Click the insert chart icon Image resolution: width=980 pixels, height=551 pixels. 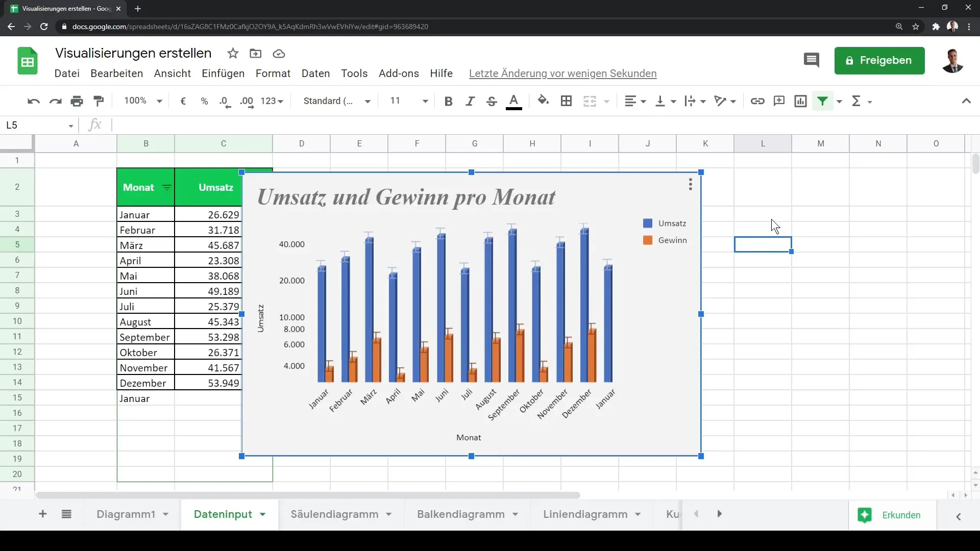point(801,101)
